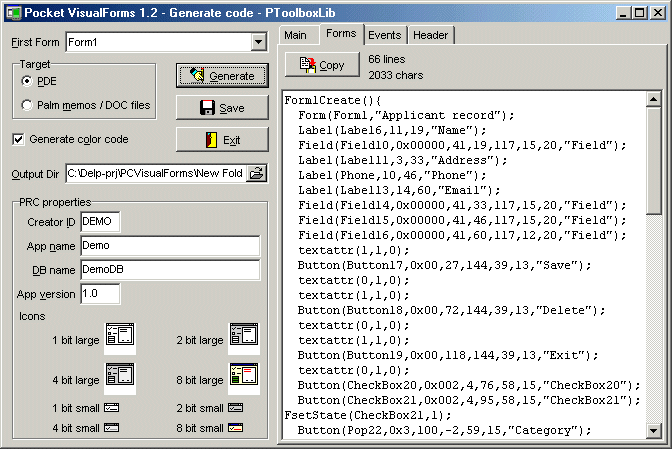Screen dimensions: 672x449
Task: Pick the 4 bit small icon
Action: tap(112, 428)
